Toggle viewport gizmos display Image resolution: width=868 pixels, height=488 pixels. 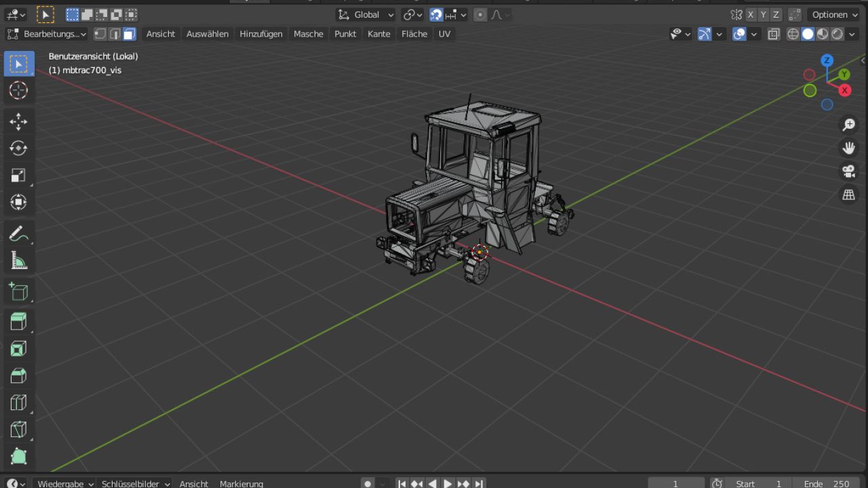705,34
